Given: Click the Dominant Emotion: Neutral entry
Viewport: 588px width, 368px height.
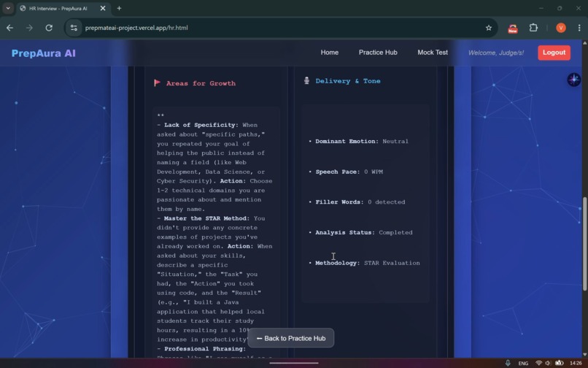Looking at the screenshot, I should [362, 141].
